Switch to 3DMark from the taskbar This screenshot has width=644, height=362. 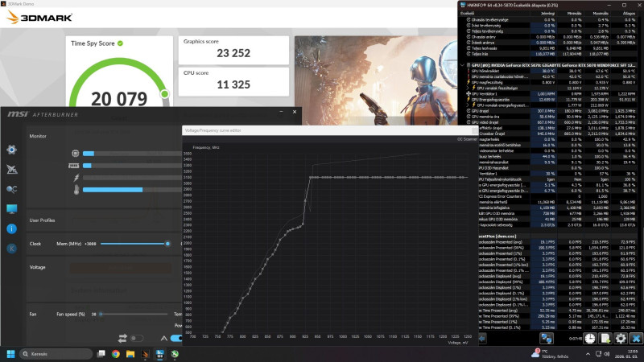(145, 354)
